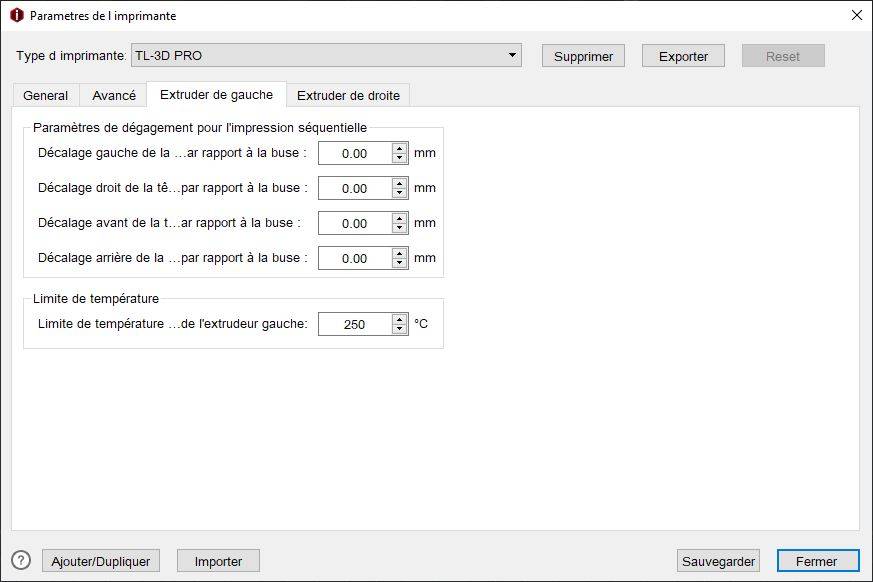Click the Supprimer button
The width and height of the screenshot is (873, 582).
(583, 56)
